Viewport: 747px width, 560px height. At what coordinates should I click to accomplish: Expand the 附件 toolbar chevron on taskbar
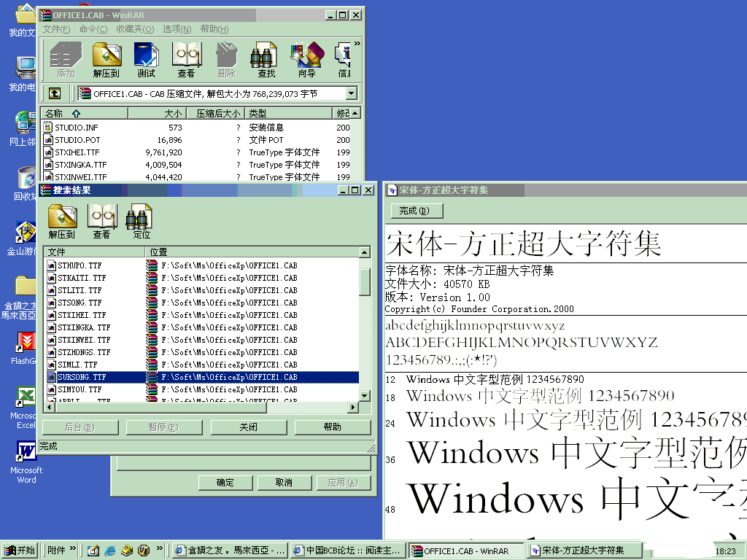pyautogui.click(x=72, y=548)
